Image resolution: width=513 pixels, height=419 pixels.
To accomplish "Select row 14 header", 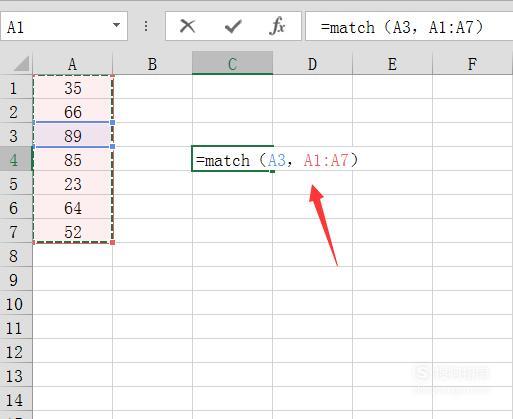I will [16, 400].
